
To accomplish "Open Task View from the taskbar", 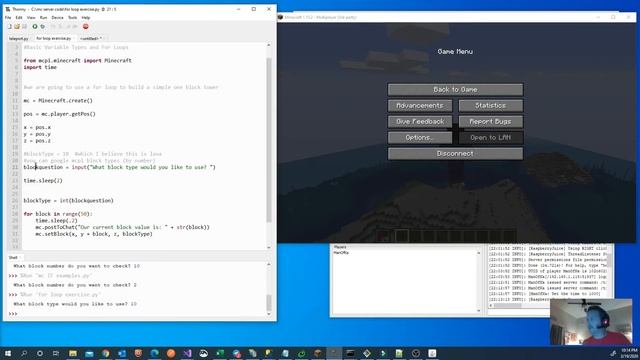I will click(x=56, y=353).
